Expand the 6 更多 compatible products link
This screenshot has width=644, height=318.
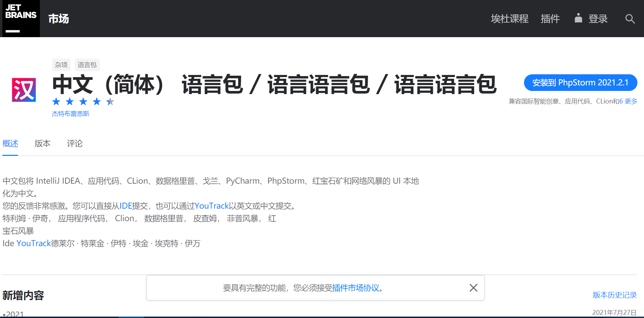click(628, 101)
